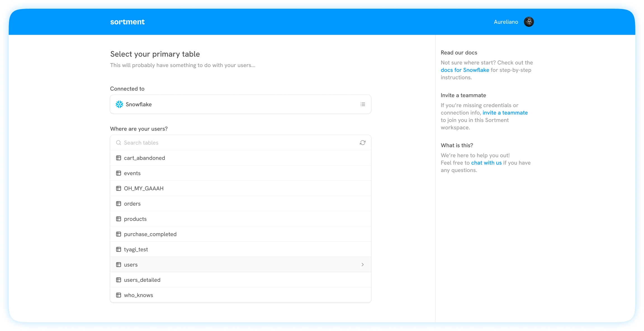Click the invite a teammate link

[x=505, y=113]
